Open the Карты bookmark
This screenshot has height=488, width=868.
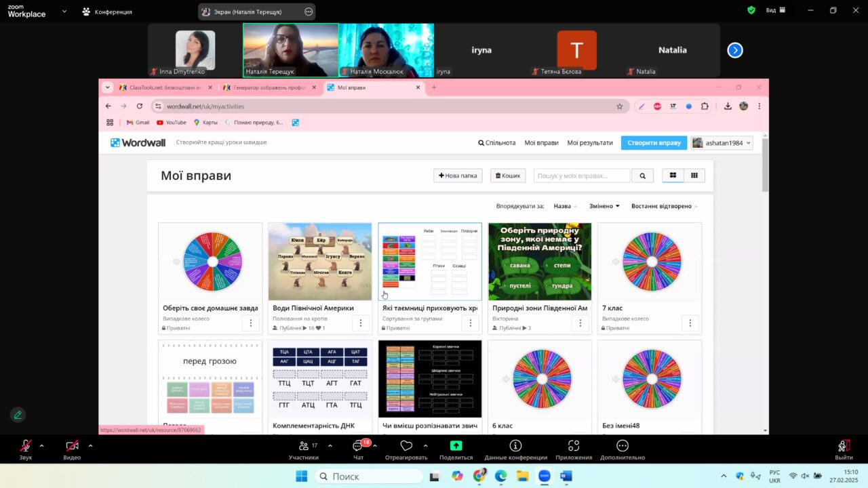205,123
